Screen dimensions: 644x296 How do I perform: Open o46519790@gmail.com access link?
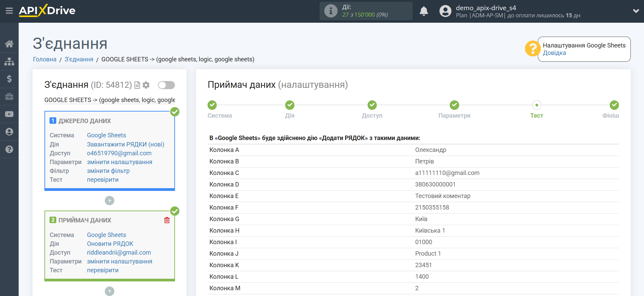point(119,153)
